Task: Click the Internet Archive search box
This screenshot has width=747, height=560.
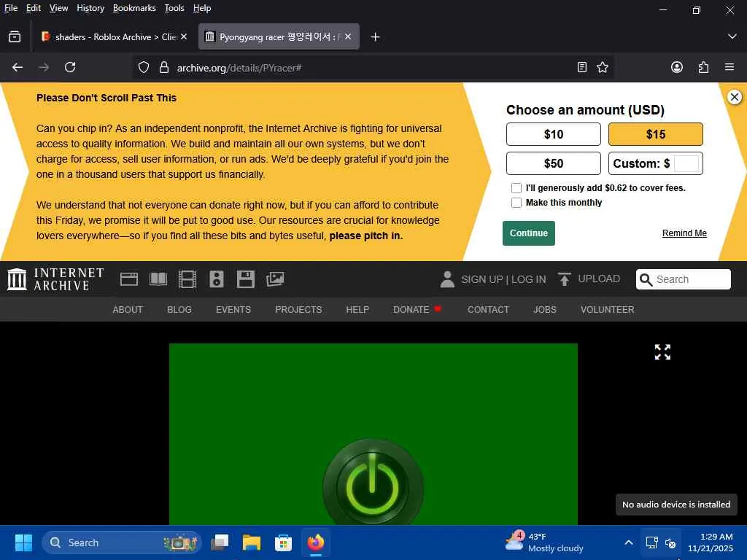Action: pyautogui.click(x=683, y=279)
